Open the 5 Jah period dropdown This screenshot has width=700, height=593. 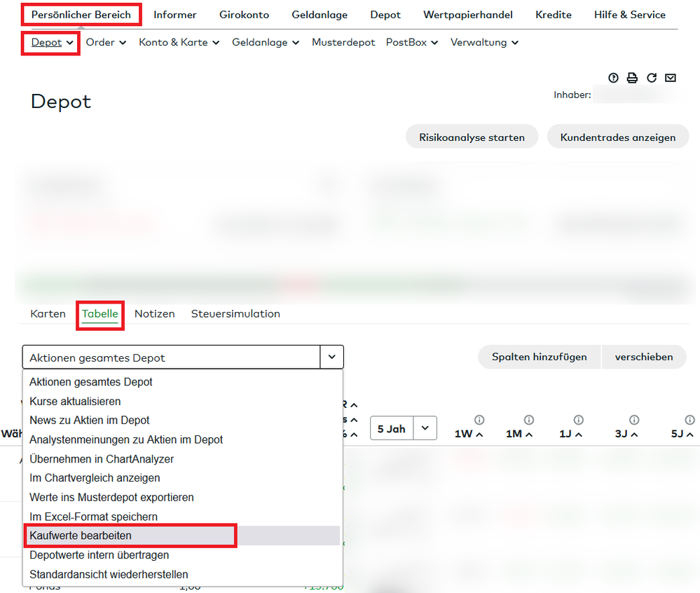point(425,428)
